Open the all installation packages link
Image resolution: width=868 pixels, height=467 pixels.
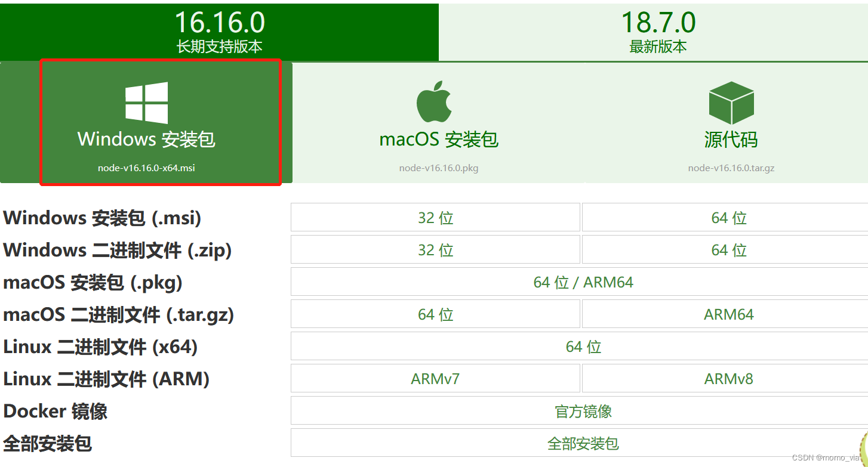coord(583,443)
